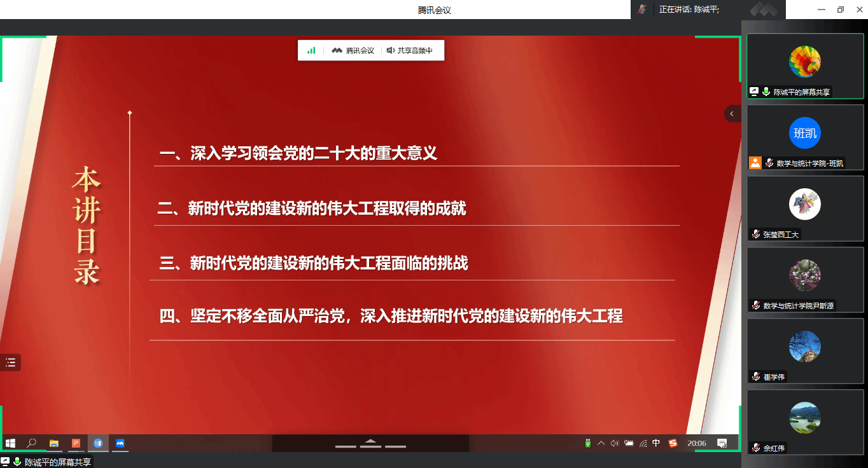Open the PowerPoint icon in the taskbar

(76, 443)
